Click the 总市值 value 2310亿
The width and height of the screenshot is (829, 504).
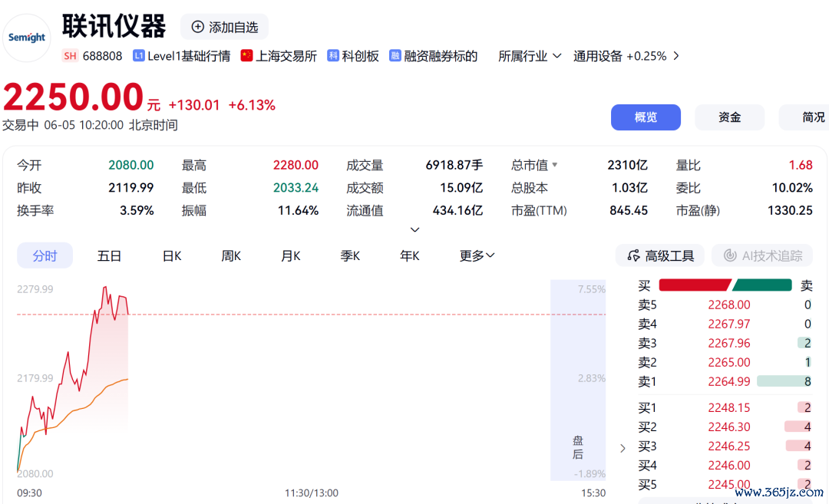tap(628, 165)
